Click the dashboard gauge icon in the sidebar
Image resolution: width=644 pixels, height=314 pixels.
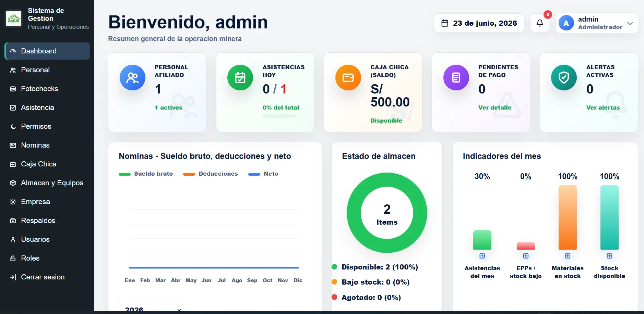[x=13, y=51]
